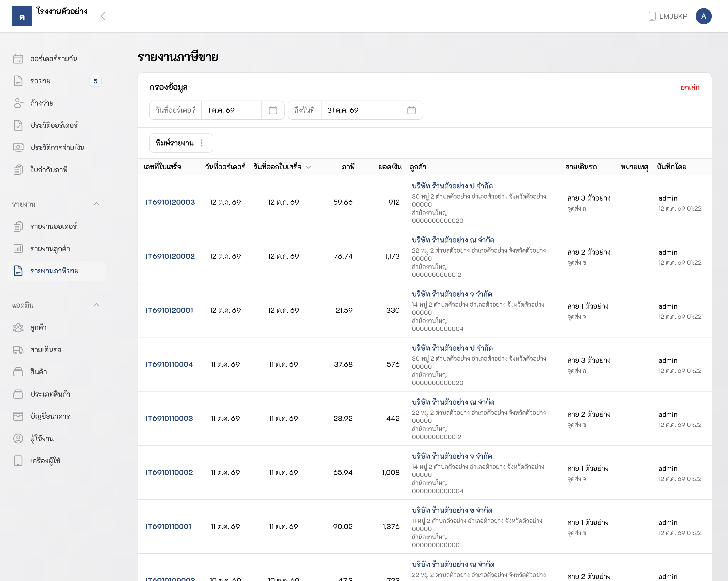Open the ออร์เดอร์รายวัน calendar icon
The width and height of the screenshot is (728, 581).
(x=18, y=59)
